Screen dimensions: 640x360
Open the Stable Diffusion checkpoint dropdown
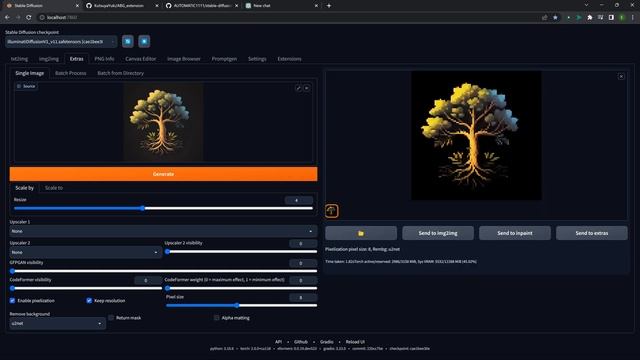[x=61, y=42]
